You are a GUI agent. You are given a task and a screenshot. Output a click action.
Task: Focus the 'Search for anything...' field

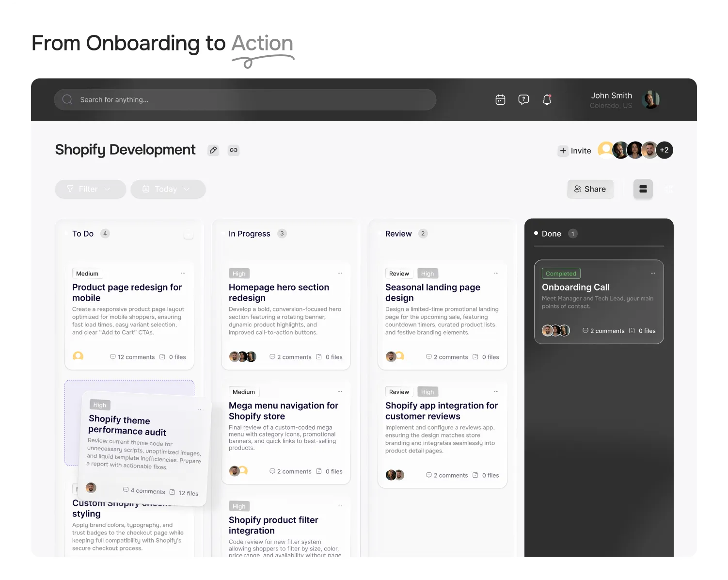[x=245, y=99]
